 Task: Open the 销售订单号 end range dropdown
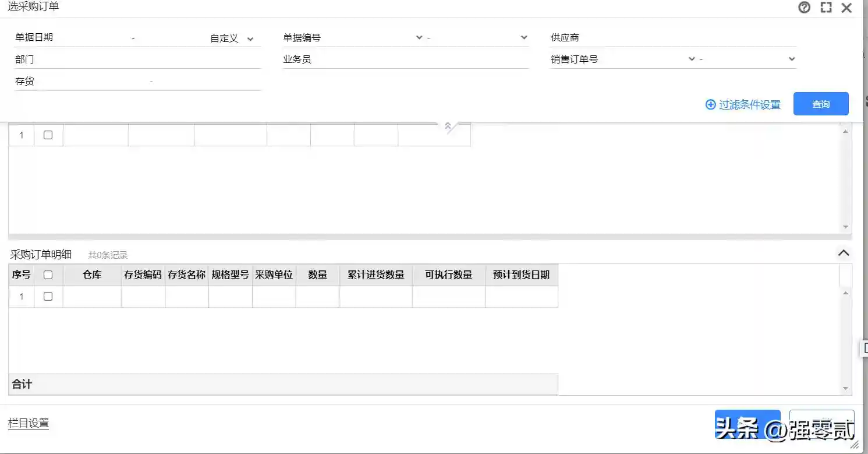(791, 59)
